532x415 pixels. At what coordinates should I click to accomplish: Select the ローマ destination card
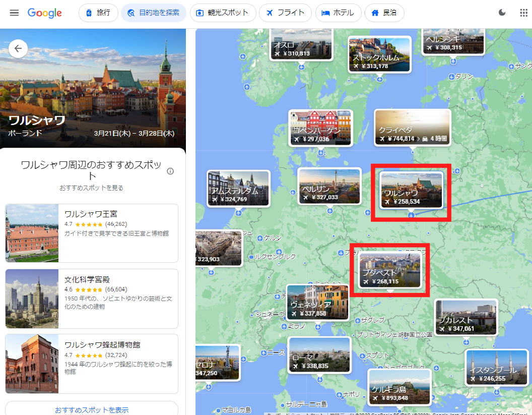point(319,355)
